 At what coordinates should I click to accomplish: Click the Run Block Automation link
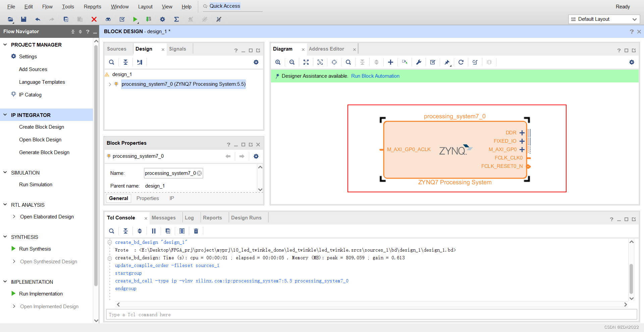375,76
